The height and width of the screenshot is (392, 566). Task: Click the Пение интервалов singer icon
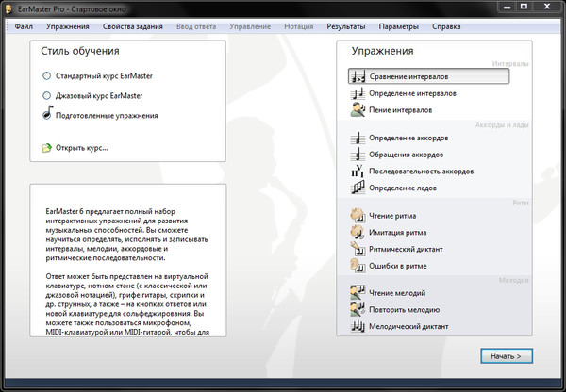tap(358, 110)
